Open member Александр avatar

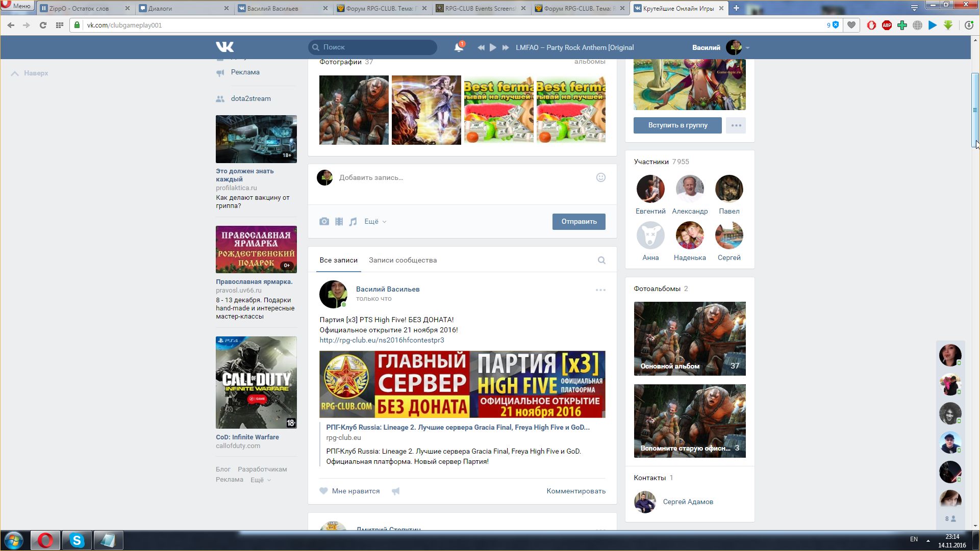(690, 189)
